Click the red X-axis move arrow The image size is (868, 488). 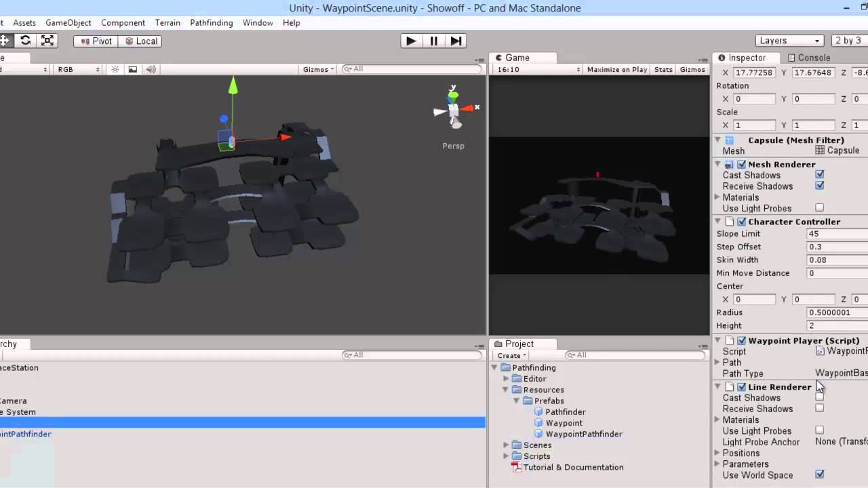285,137
